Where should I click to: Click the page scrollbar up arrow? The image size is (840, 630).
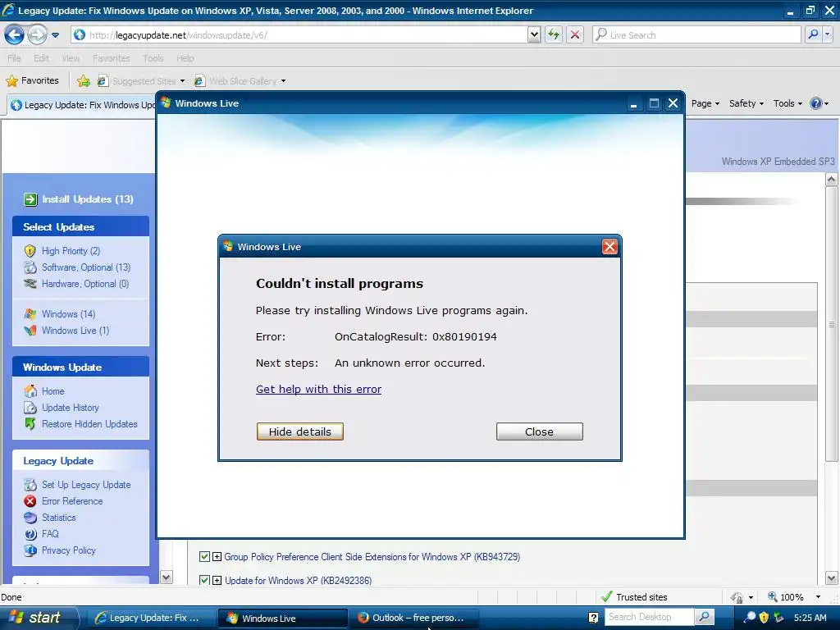(x=832, y=180)
